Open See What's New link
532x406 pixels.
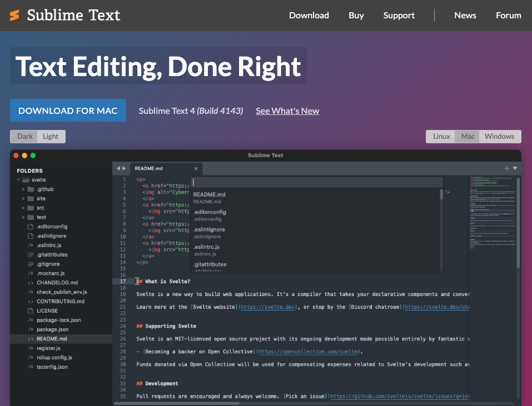pos(287,111)
